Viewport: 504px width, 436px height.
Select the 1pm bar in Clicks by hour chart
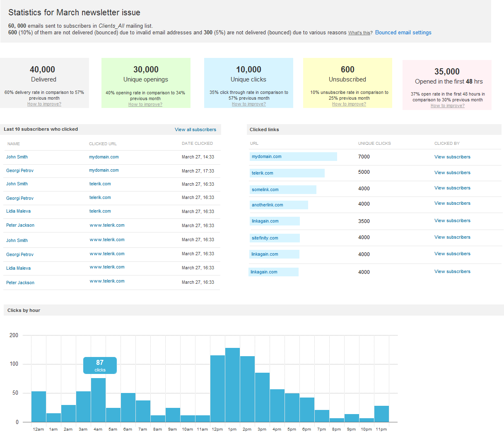tap(232, 385)
